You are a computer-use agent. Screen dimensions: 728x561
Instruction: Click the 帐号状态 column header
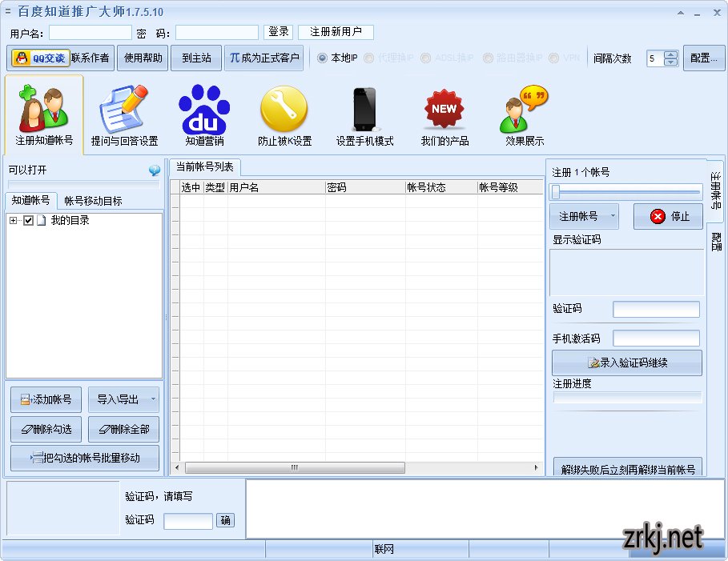pos(441,187)
